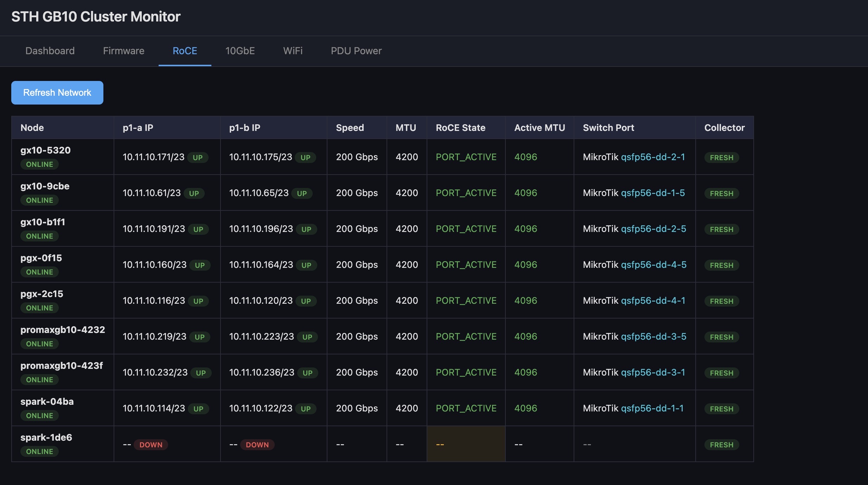
Task: Select the 10GbE tab
Action: (240, 51)
